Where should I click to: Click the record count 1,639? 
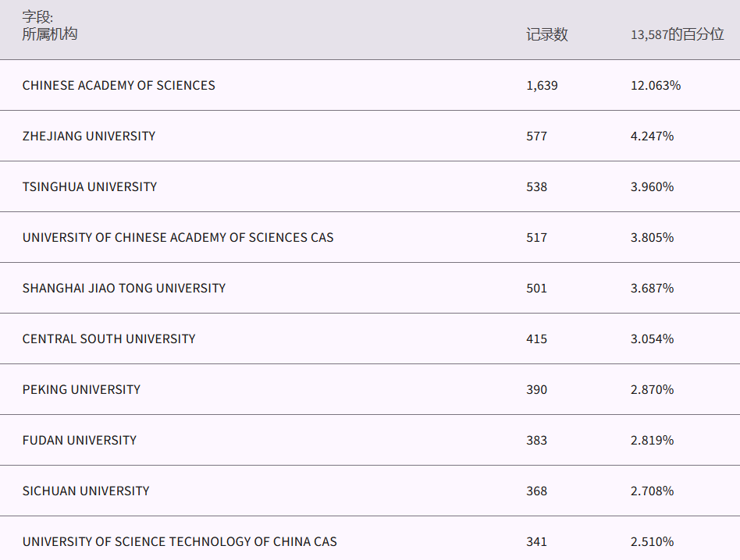542,85
